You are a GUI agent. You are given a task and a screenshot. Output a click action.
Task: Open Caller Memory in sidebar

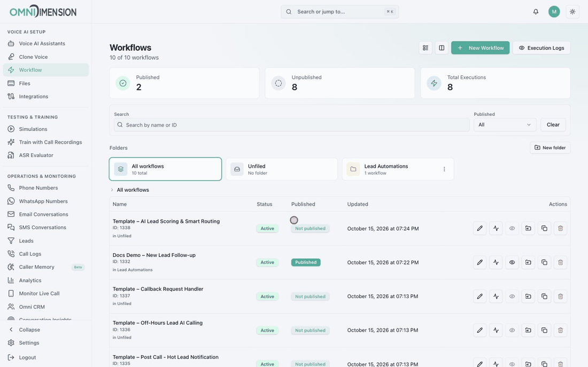point(46,267)
